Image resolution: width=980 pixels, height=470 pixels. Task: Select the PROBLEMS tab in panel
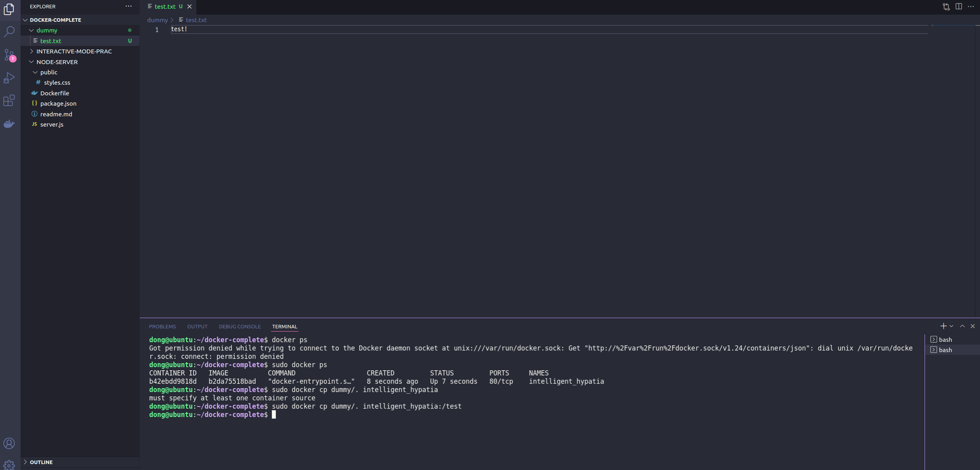pyautogui.click(x=162, y=326)
